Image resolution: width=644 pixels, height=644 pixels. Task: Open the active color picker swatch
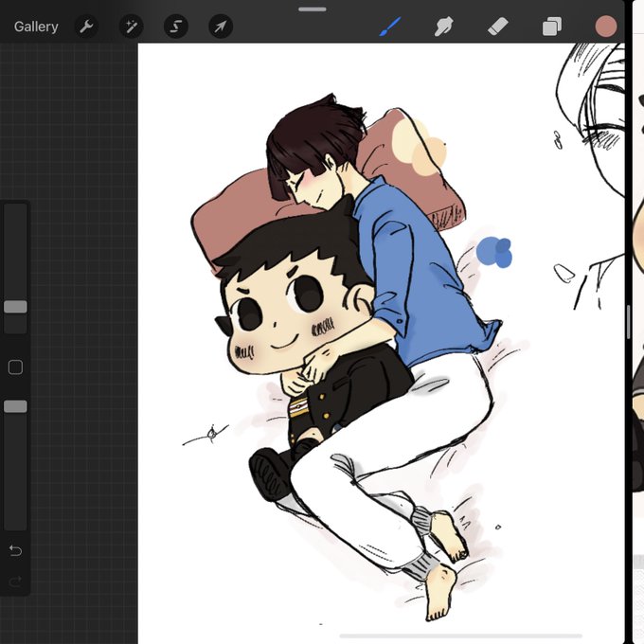point(606,27)
